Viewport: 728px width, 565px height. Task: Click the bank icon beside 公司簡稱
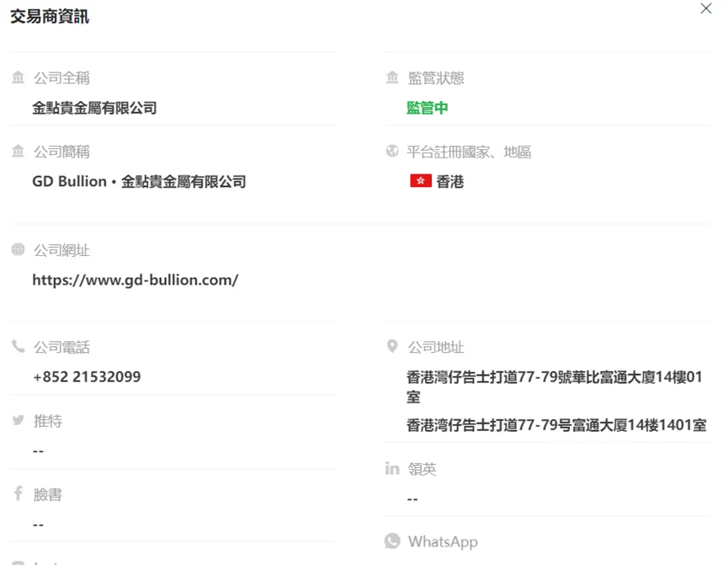click(19, 151)
